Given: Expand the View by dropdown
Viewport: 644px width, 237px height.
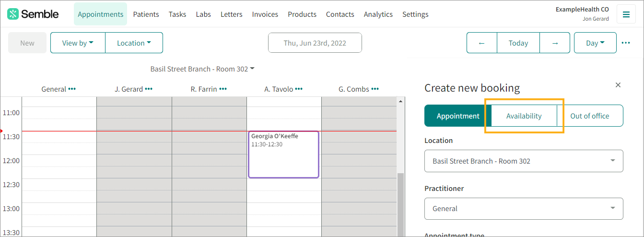Looking at the screenshot, I should point(78,43).
